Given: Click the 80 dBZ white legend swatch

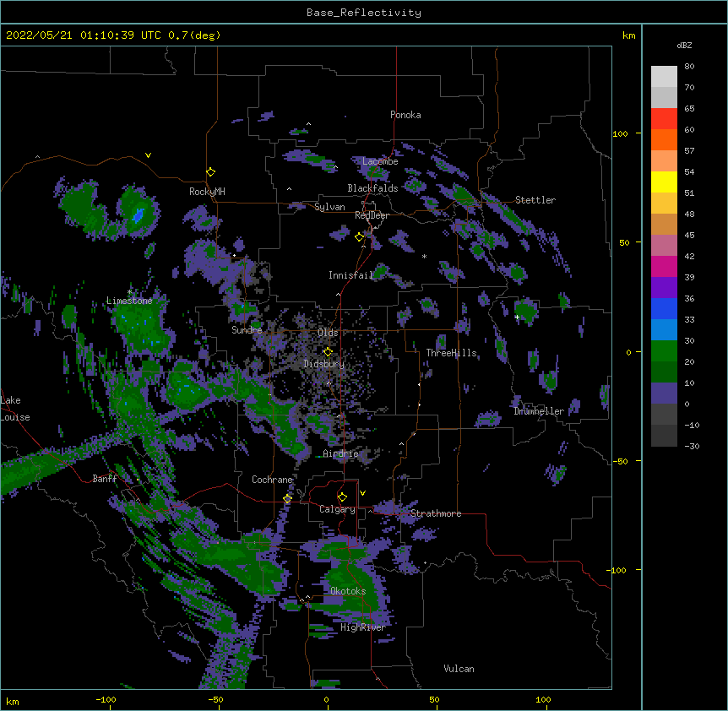Looking at the screenshot, I should click(664, 77).
